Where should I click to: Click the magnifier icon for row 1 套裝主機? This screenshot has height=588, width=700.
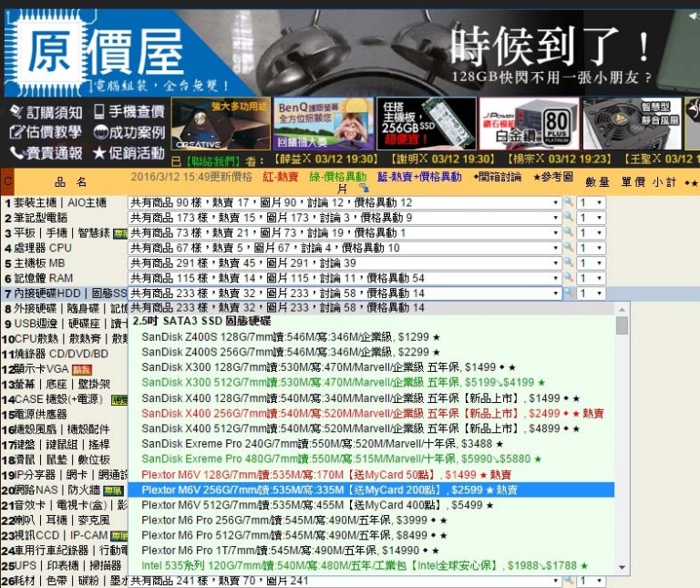coord(569,202)
